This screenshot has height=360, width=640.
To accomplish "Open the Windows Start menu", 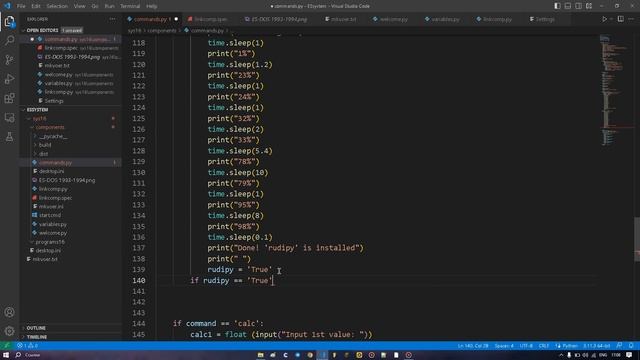I will (6, 355).
